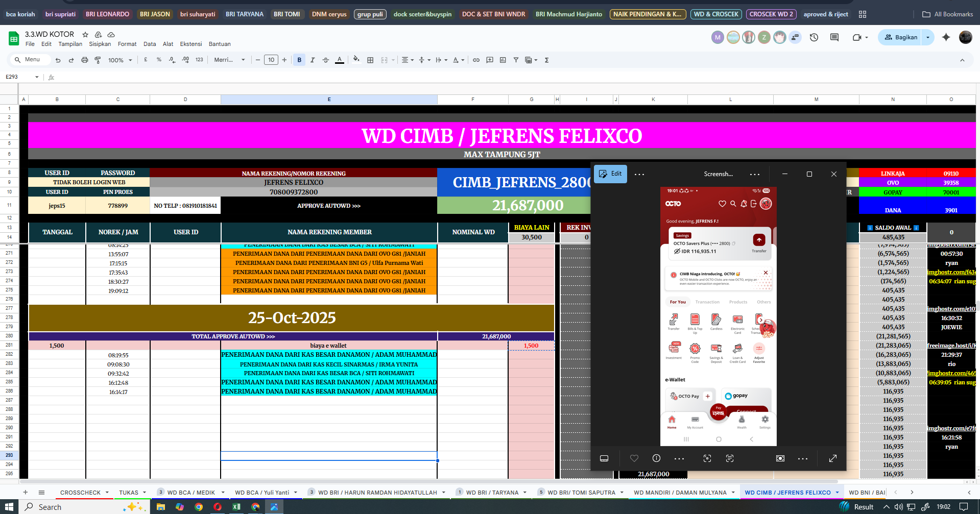Image resolution: width=980 pixels, height=514 pixels.
Task: Open the Sisipkan menu
Action: 100,44
